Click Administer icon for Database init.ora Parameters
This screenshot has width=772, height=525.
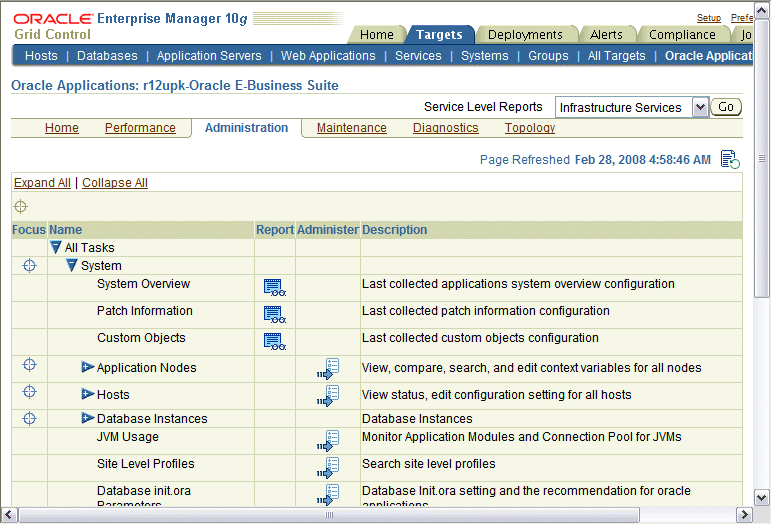pos(328,494)
